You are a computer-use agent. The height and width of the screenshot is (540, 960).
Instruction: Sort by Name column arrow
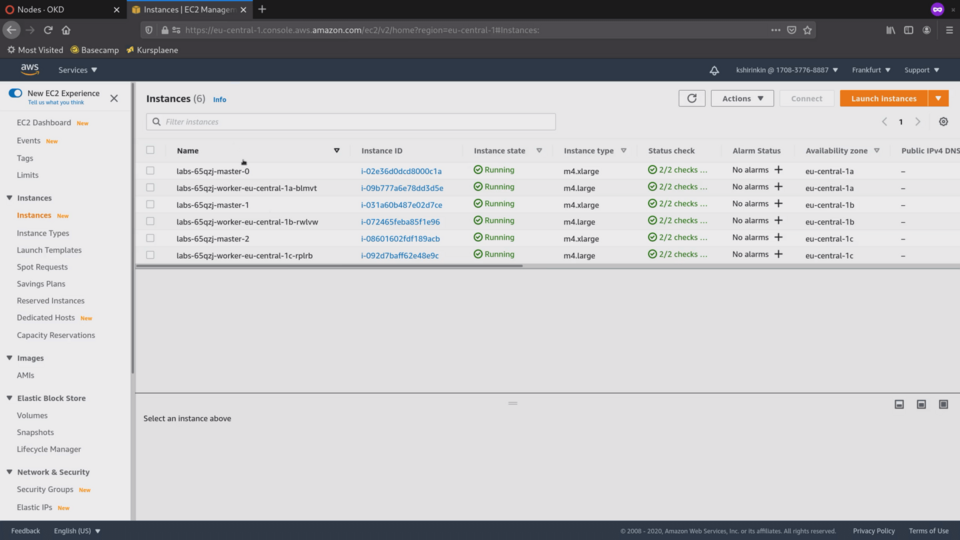pos(336,151)
